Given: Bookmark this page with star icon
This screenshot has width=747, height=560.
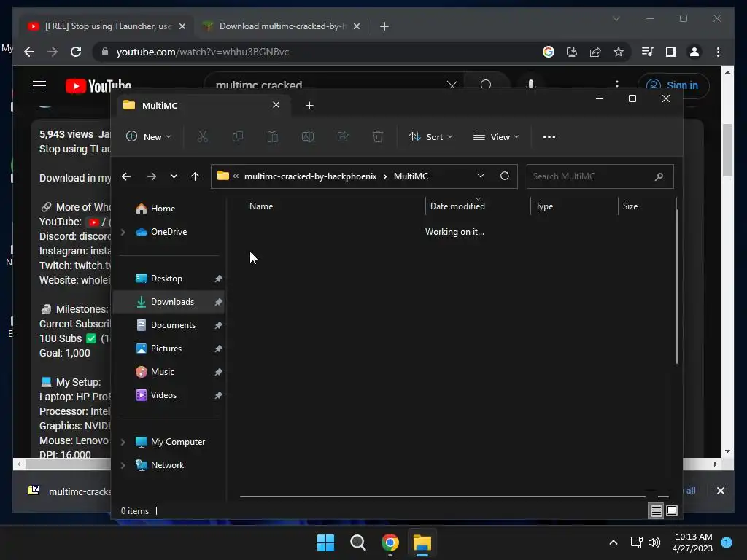Looking at the screenshot, I should 619,52.
